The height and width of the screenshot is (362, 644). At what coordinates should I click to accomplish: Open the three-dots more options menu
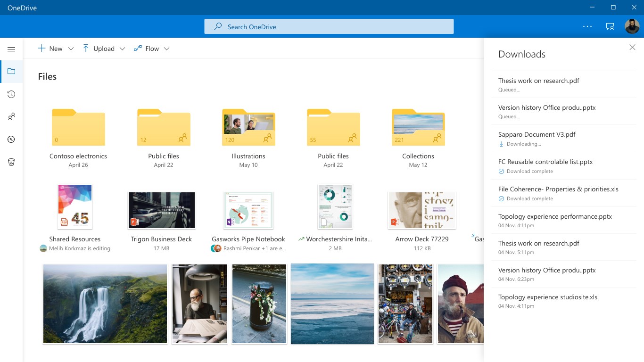click(587, 26)
